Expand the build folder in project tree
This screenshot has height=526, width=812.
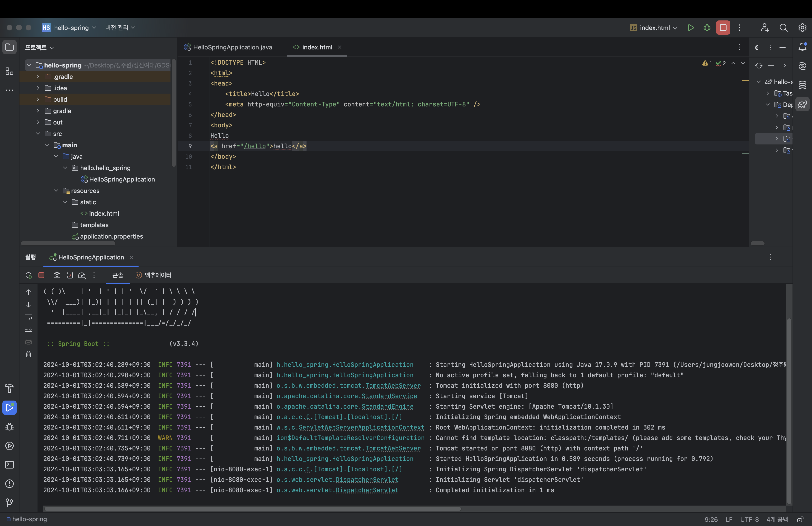pyautogui.click(x=38, y=99)
